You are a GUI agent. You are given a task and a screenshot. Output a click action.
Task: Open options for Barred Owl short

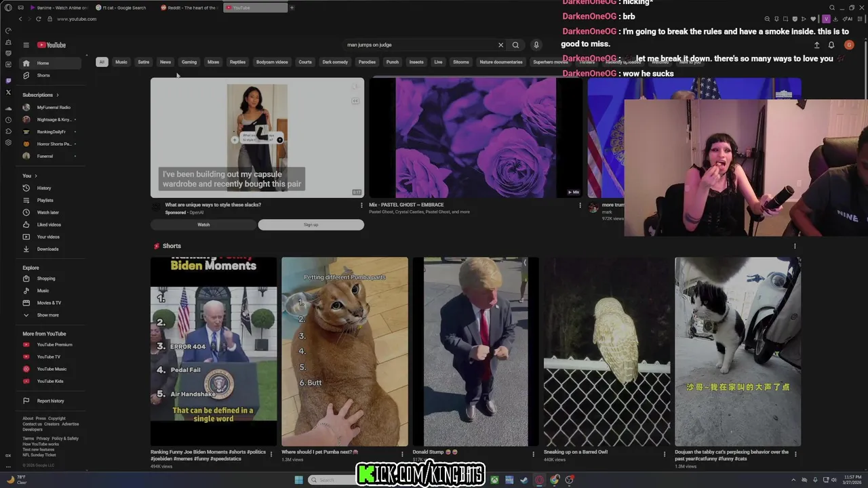tap(665, 454)
